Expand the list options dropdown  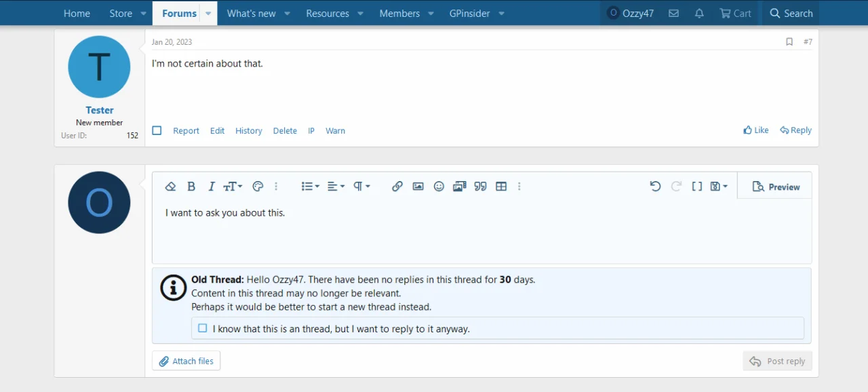(x=310, y=187)
